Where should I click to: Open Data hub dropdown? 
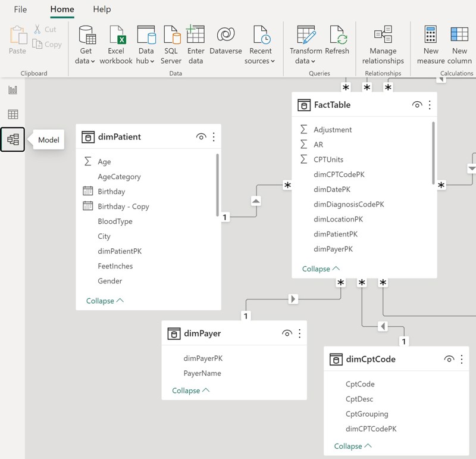point(146,45)
